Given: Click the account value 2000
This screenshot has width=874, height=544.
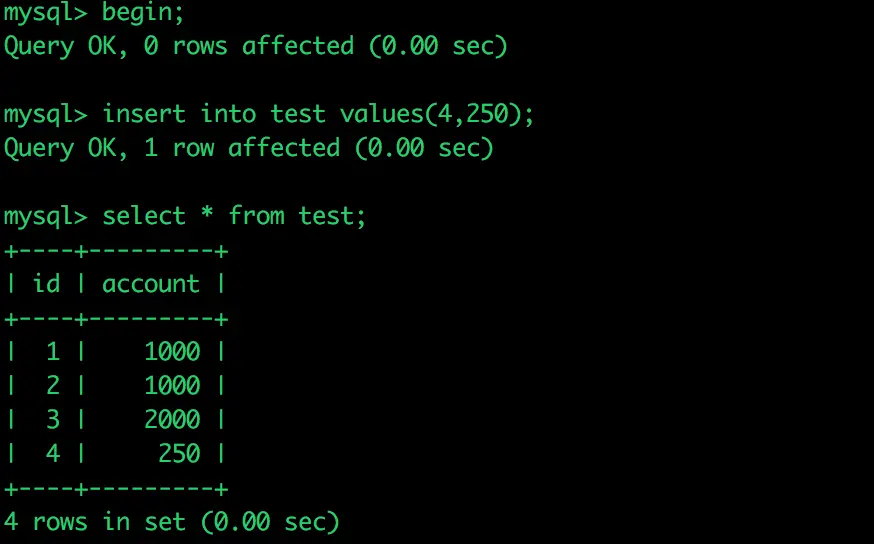Looking at the screenshot, I should click(172, 420).
